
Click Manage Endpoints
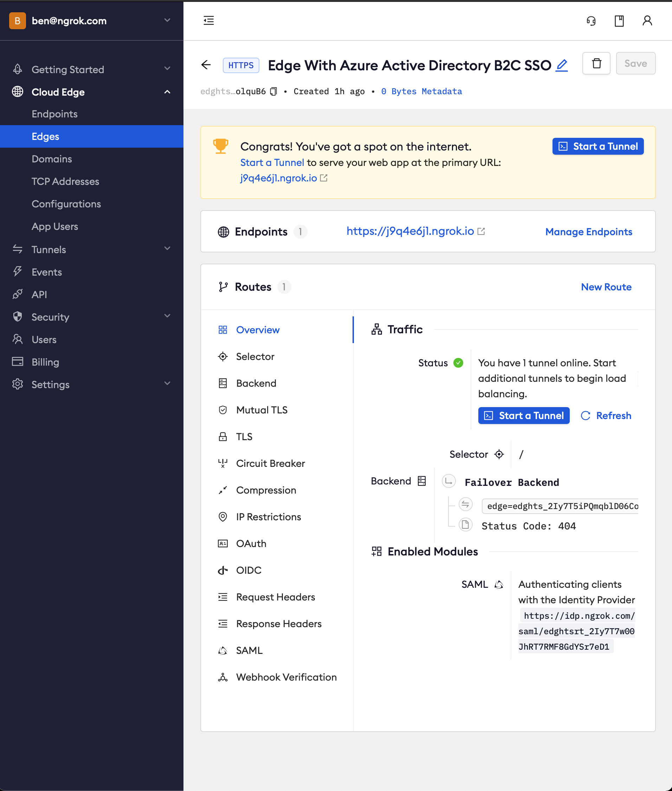[589, 232]
